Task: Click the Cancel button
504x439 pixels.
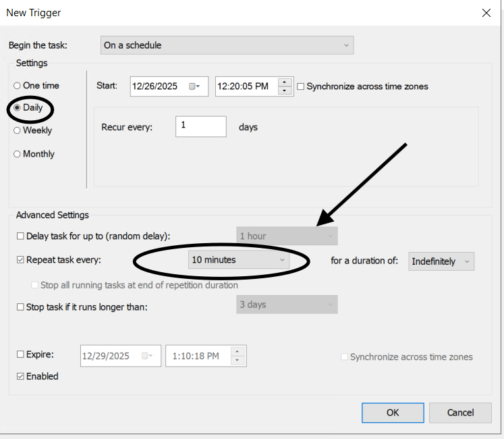Action: click(x=460, y=413)
